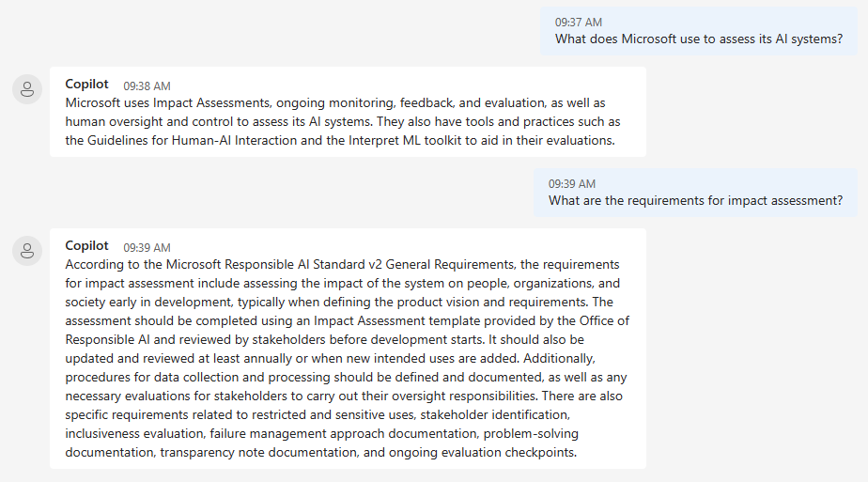Click the Copilot avatar beside the 09:39 AM reply
Image resolution: width=868 pixels, height=482 pixels.
tap(27, 251)
